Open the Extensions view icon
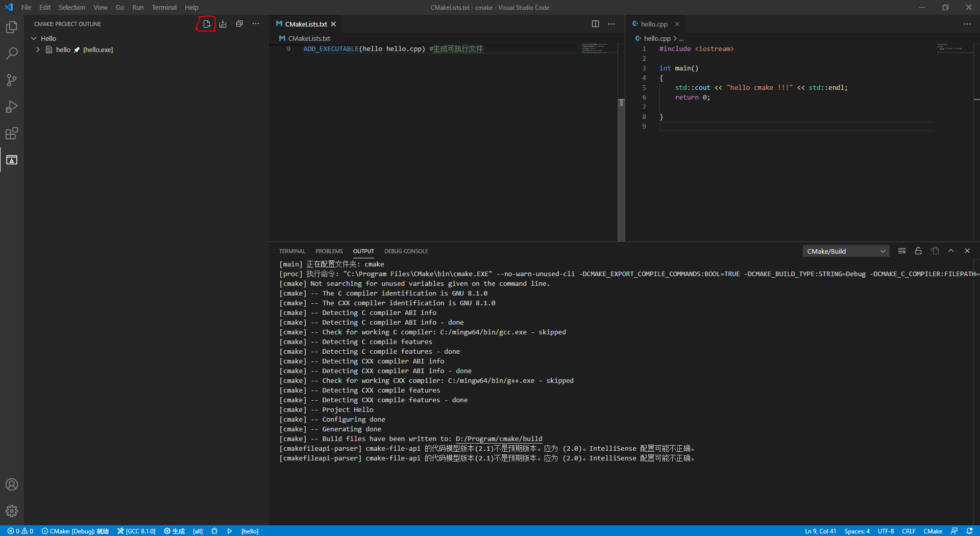This screenshot has height=536, width=980. click(x=11, y=133)
